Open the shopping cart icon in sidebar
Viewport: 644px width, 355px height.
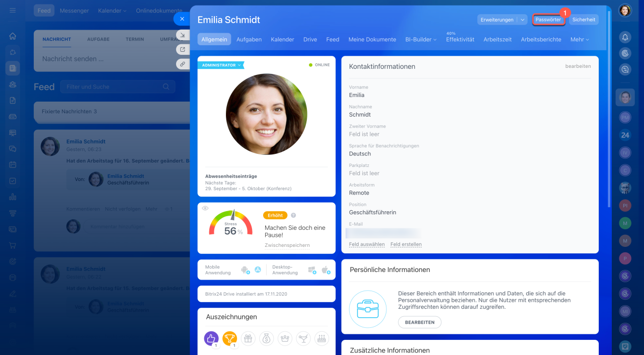click(13, 245)
